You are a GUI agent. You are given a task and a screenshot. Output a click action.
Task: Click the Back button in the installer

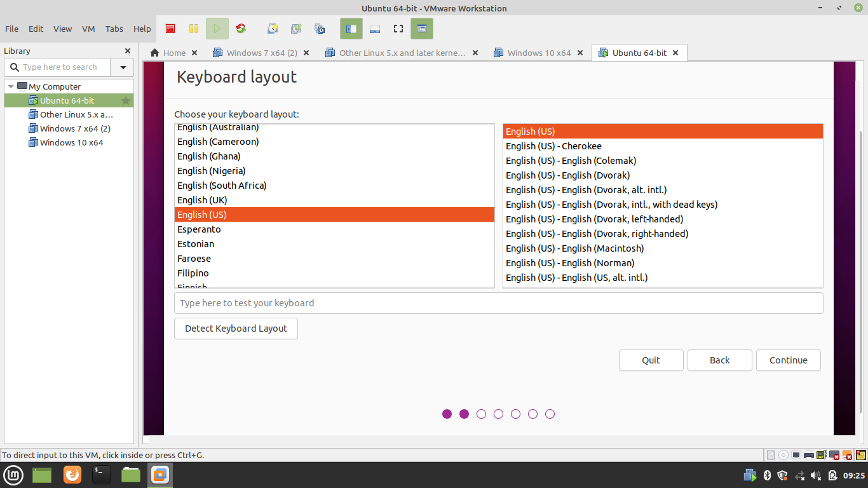pyautogui.click(x=720, y=360)
